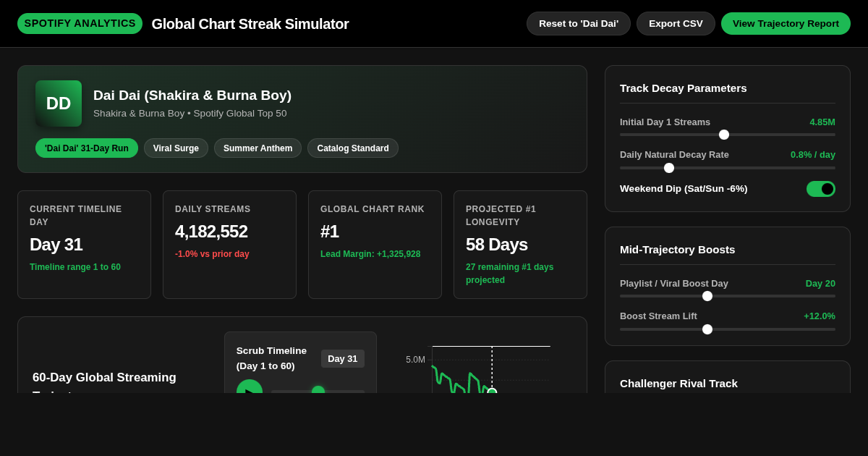Click Reset to 'Dai Dai' button
868x456 pixels.
tap(579, 24)
